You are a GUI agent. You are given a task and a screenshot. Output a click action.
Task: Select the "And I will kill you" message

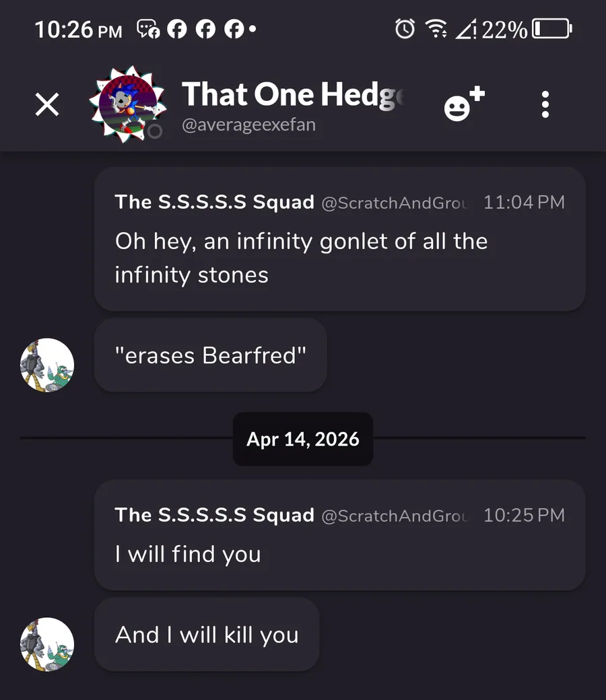[x=207, y=635]
